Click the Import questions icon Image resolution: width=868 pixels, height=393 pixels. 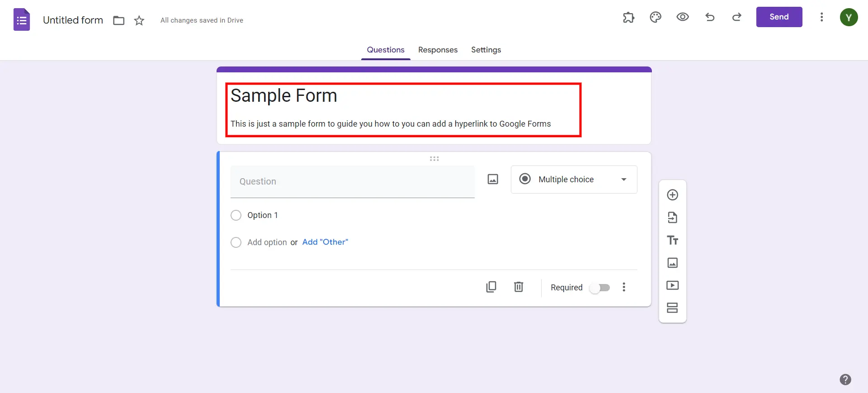(x=672, y=218)
